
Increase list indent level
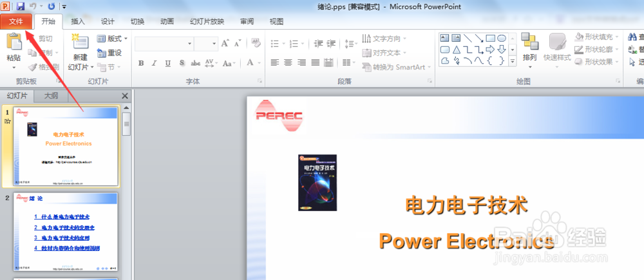(331, 43)
